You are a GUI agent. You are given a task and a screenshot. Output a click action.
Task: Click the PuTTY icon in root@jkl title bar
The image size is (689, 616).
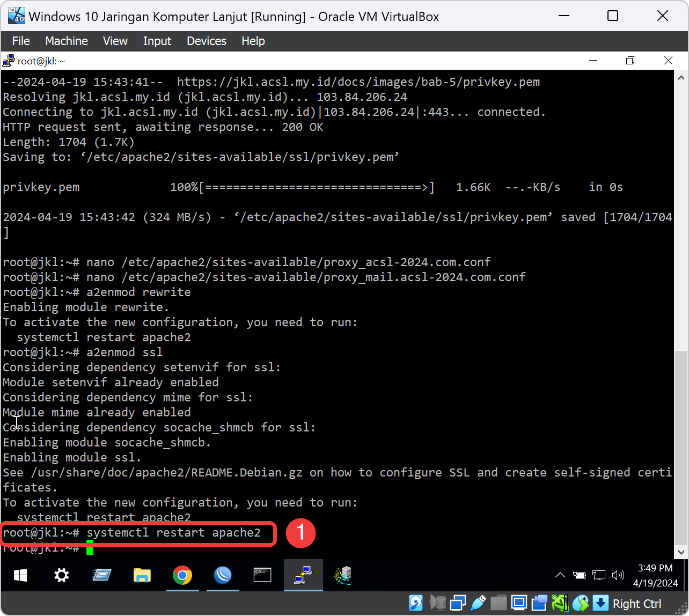point(9,61)
